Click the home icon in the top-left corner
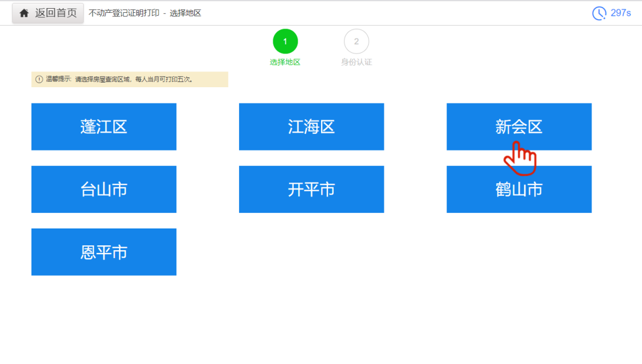Screen dimensions: 642x364 coord(23,12)
